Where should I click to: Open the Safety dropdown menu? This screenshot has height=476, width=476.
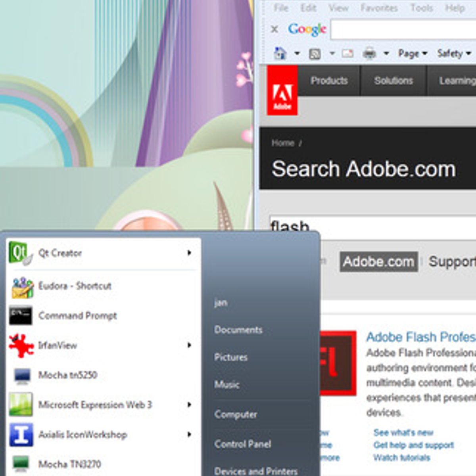(453, 53)
